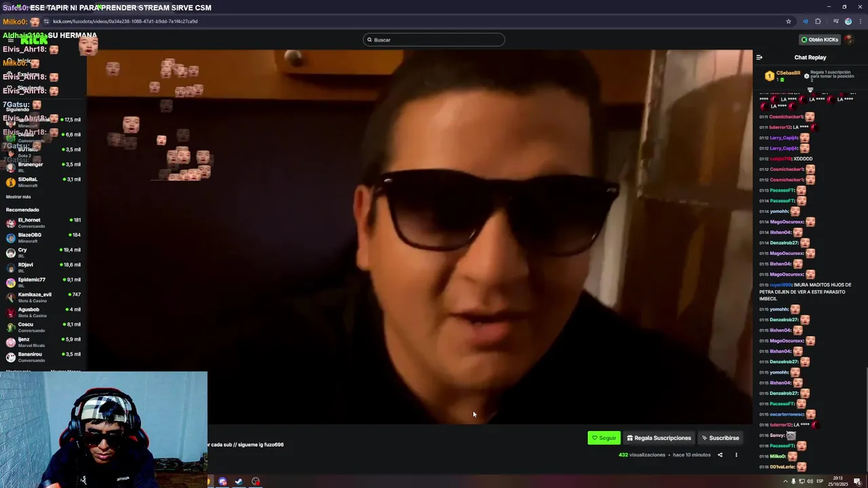Click the Obtén KICKs button
Image resolution: width=868 pixels, height=488 pixels.
[820, 39]
